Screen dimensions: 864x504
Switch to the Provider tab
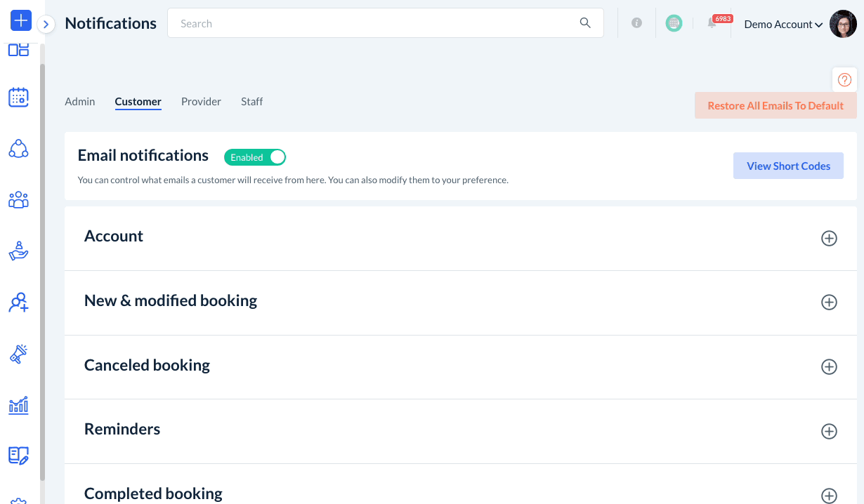[201, 102]
